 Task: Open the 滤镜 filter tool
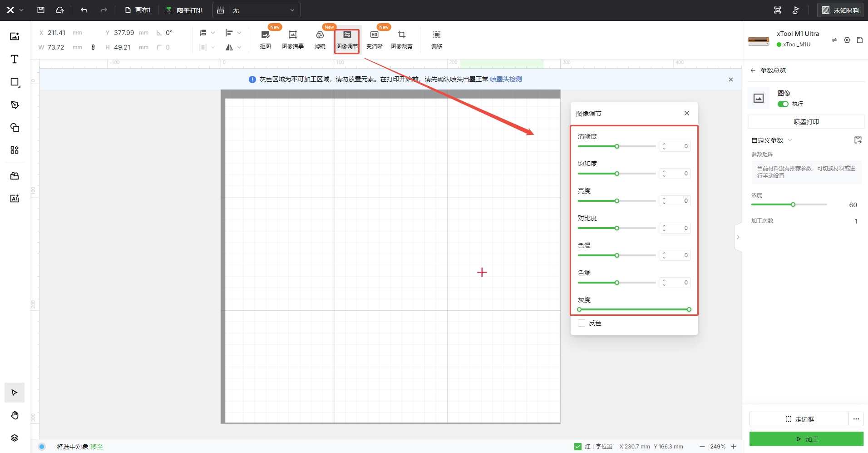tap(320, 40)
